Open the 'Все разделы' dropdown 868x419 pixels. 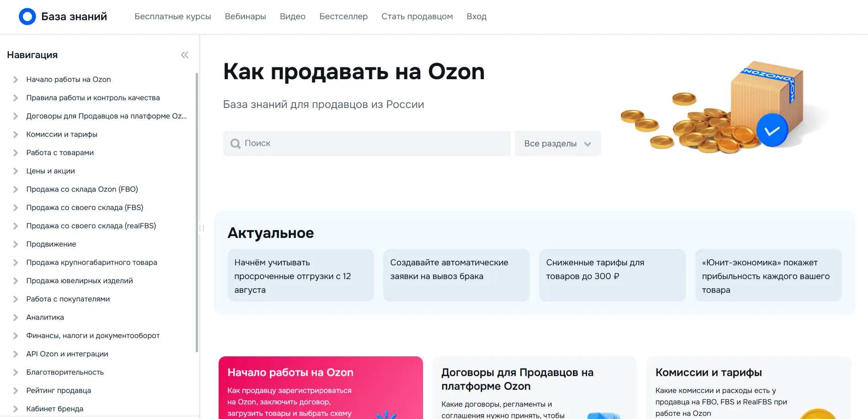557,144
